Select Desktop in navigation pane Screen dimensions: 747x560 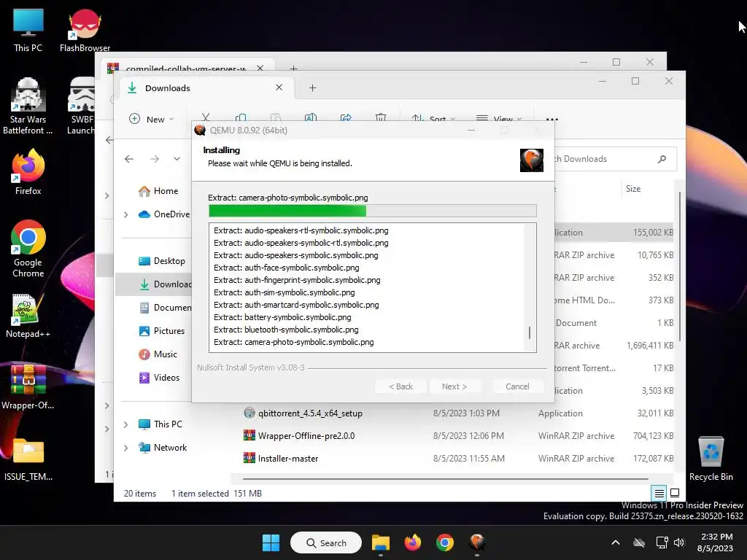pyautogui.click(x=163, y=261)
